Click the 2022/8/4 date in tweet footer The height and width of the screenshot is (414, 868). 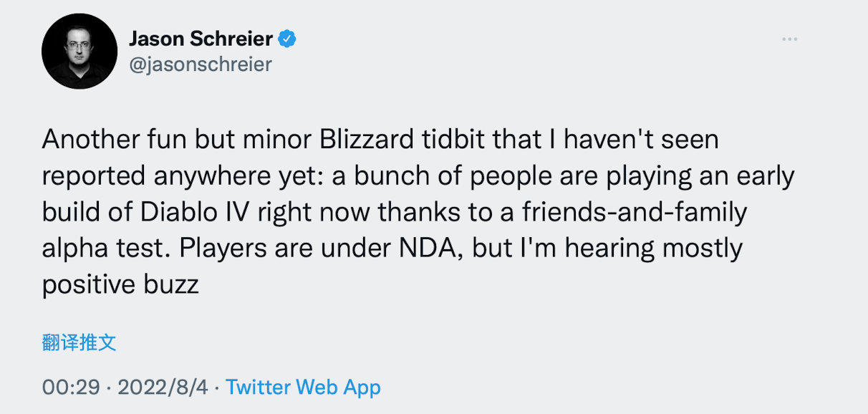coord(163,387)
